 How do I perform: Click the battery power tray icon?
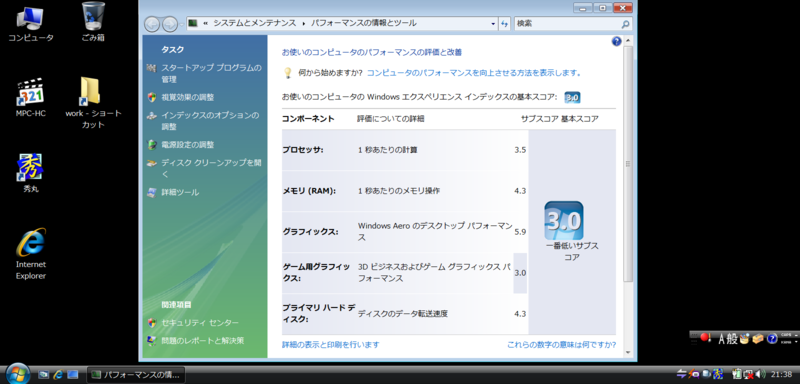(x=737, y=374)
